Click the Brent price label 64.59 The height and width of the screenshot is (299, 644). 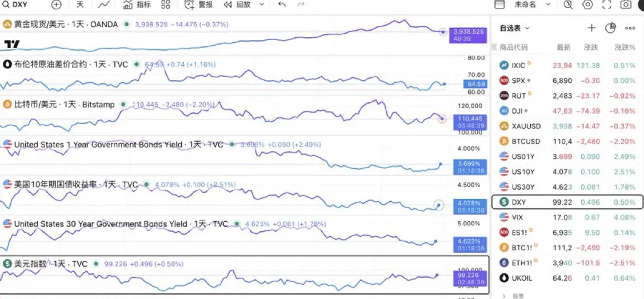(x=474, y=84)
